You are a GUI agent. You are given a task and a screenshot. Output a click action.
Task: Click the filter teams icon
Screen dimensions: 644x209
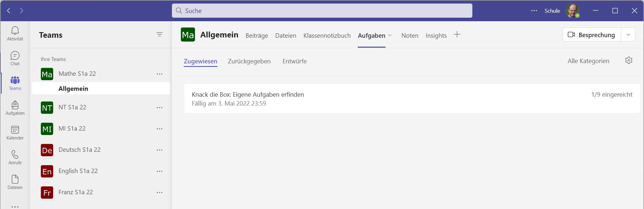pyautogui.click(x=160, y=34)
